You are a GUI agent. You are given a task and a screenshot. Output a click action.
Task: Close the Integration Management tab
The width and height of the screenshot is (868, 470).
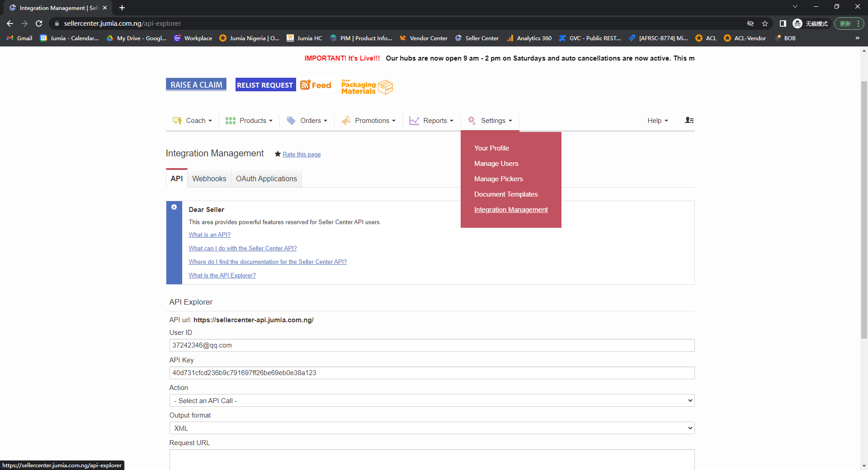(x=105, y=8)
